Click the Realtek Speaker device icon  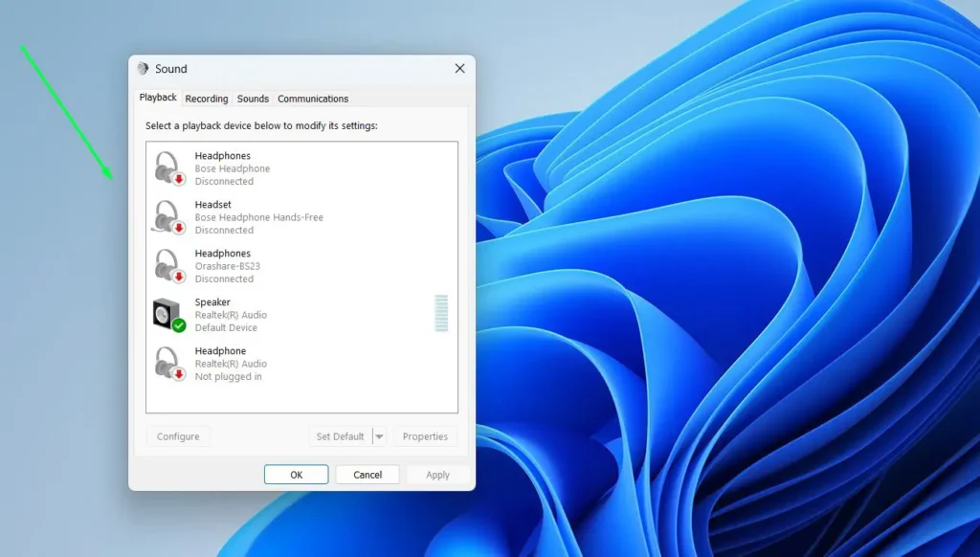pyautogui.click(x=168, y=314)
